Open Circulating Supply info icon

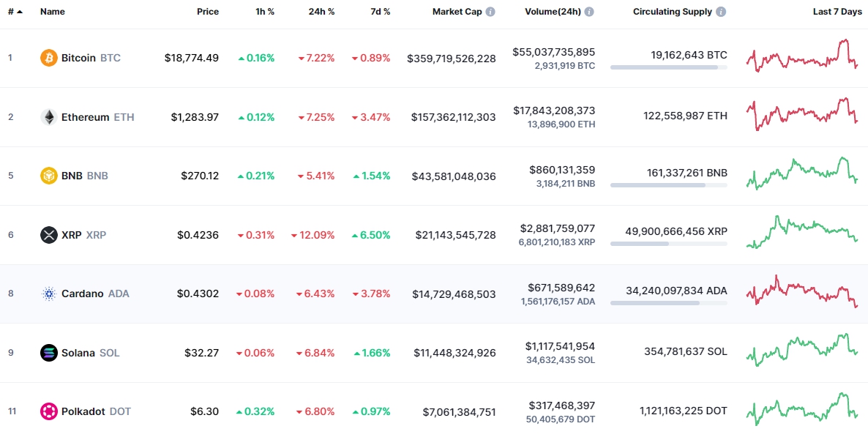(721, 12)
